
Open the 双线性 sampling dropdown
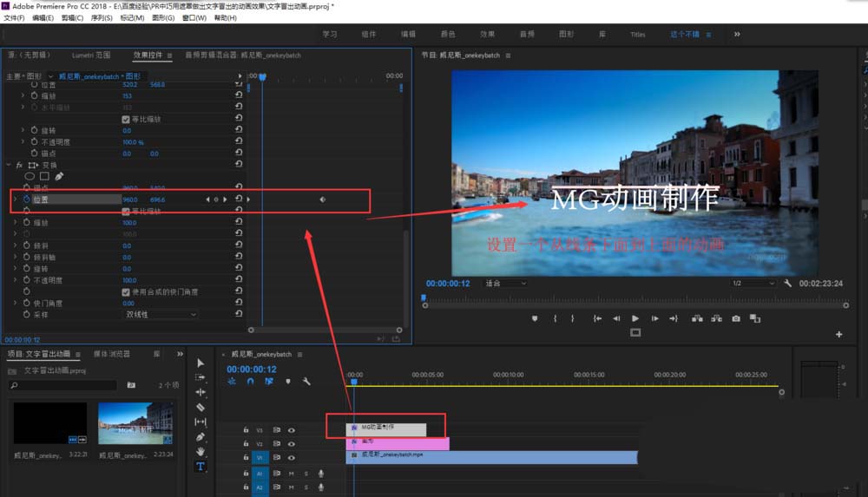(x=161, y=314)
